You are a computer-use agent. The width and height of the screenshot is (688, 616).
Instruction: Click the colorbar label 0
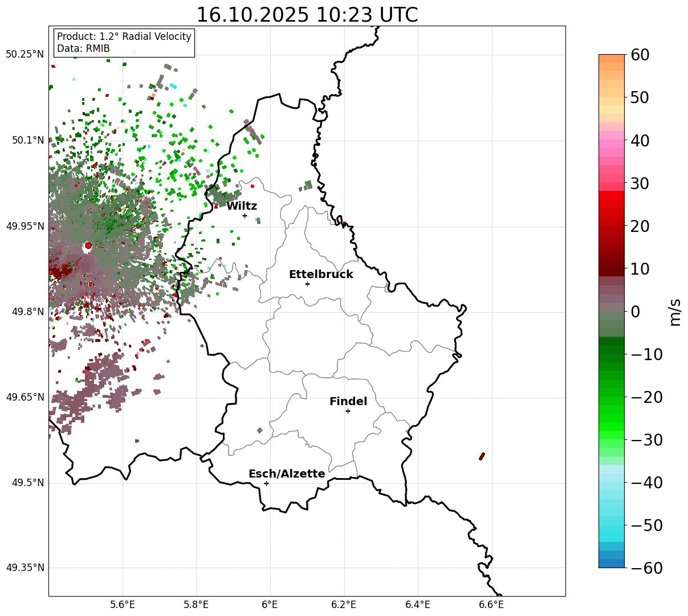(x=635, y=312)
